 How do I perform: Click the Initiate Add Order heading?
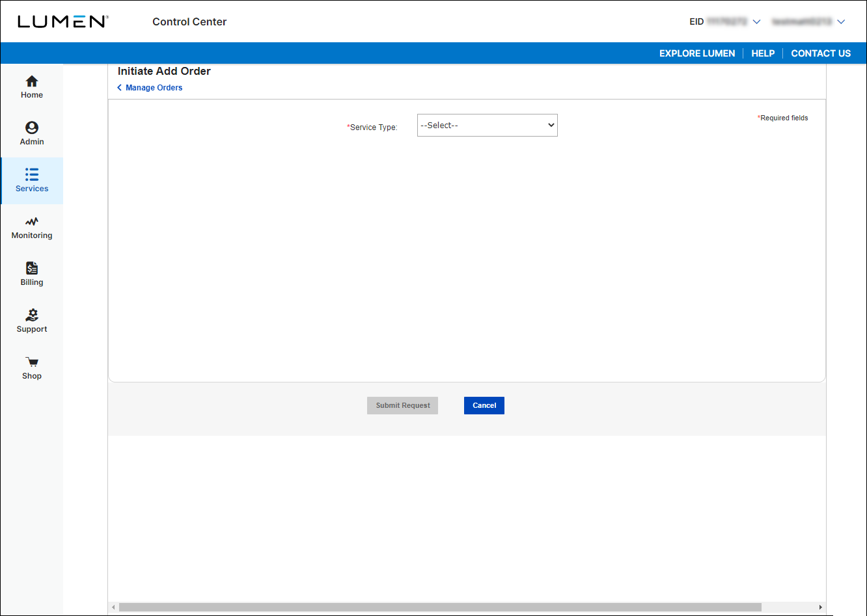coord(164,71)
